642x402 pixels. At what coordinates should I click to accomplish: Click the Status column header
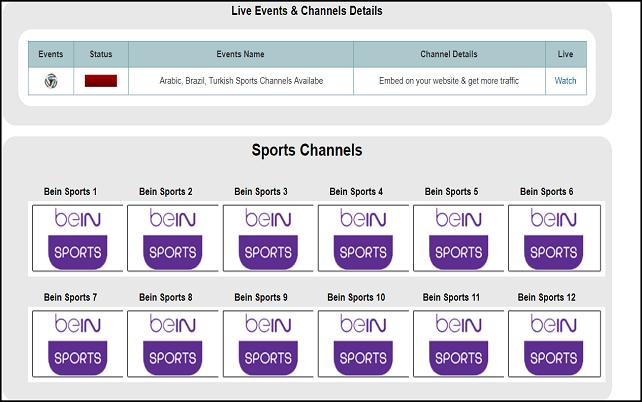tap(101, 54)
